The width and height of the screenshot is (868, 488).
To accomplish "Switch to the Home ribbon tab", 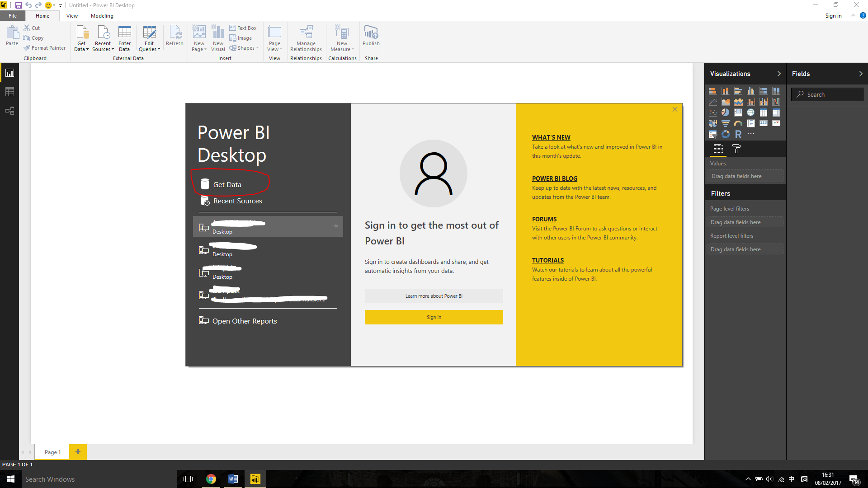I will (42, 16).
